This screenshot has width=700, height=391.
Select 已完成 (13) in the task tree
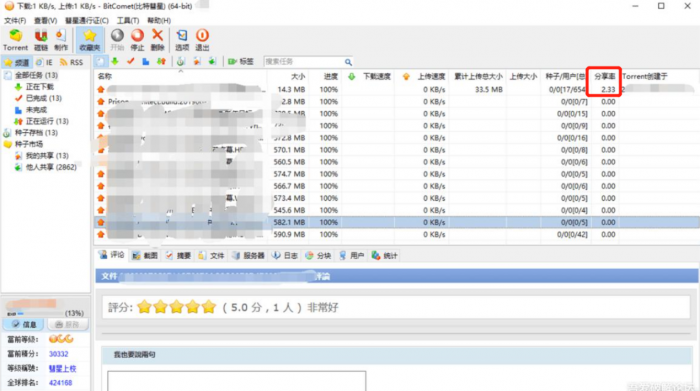43,98
